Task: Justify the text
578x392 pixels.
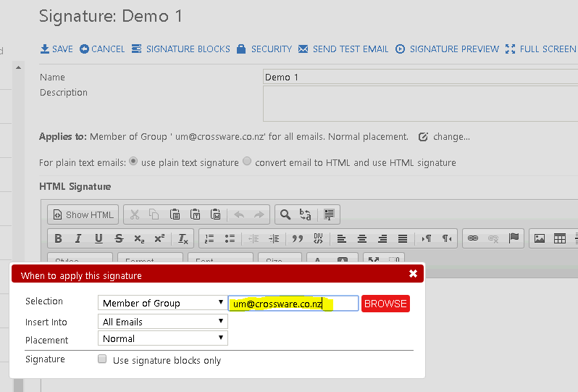Action: point(403,238)
